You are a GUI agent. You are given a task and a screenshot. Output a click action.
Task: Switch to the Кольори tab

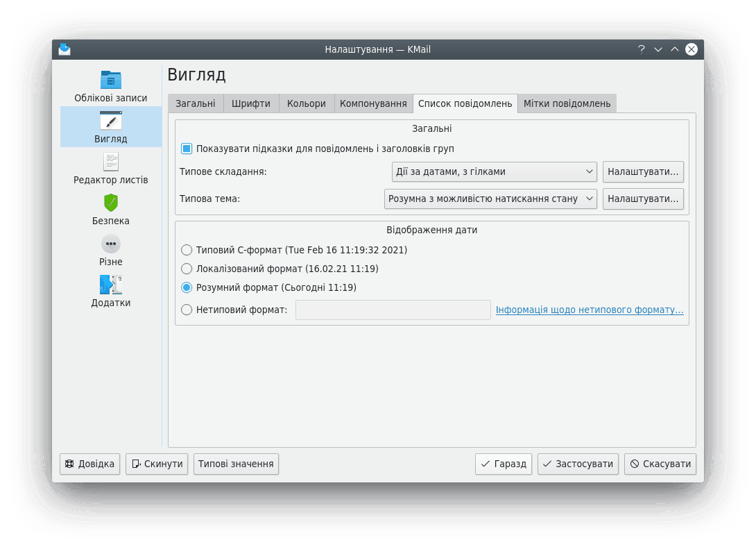point(306,103)
